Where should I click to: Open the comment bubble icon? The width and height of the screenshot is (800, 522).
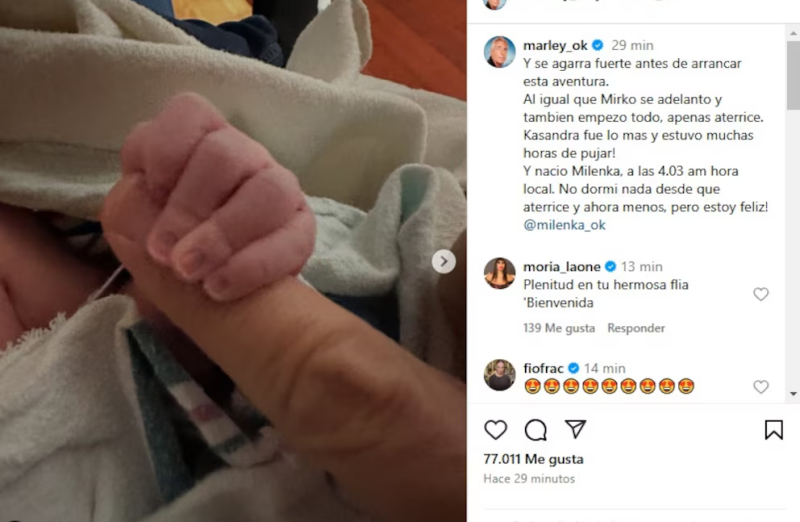point(536,430)
